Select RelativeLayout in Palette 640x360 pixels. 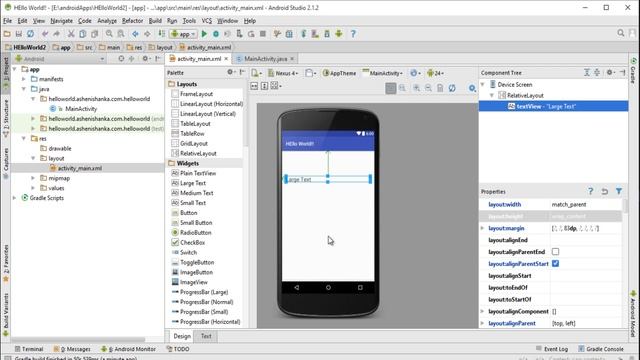pyautogui.click(x=198, y=153)
